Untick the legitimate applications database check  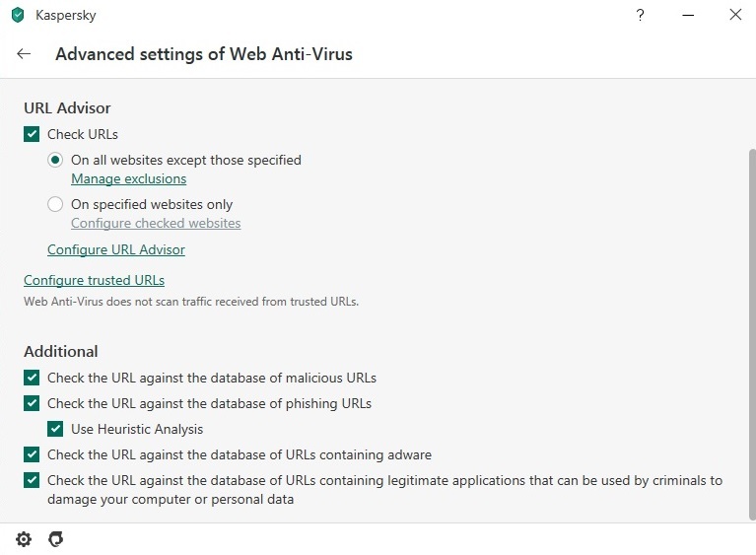pos(32,480)
